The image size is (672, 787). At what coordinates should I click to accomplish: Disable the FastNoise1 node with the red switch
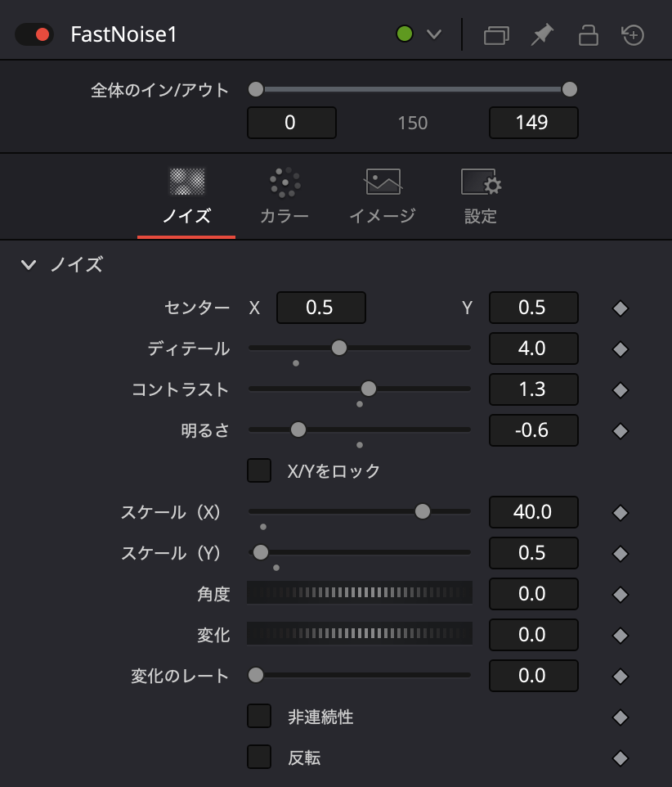pos(34,34)
